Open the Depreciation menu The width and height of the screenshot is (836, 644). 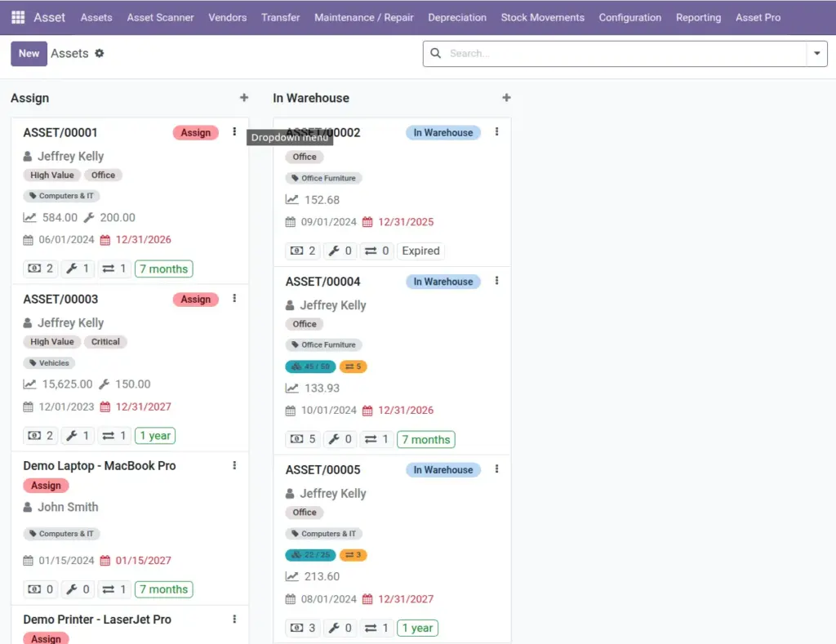[457, 18]
